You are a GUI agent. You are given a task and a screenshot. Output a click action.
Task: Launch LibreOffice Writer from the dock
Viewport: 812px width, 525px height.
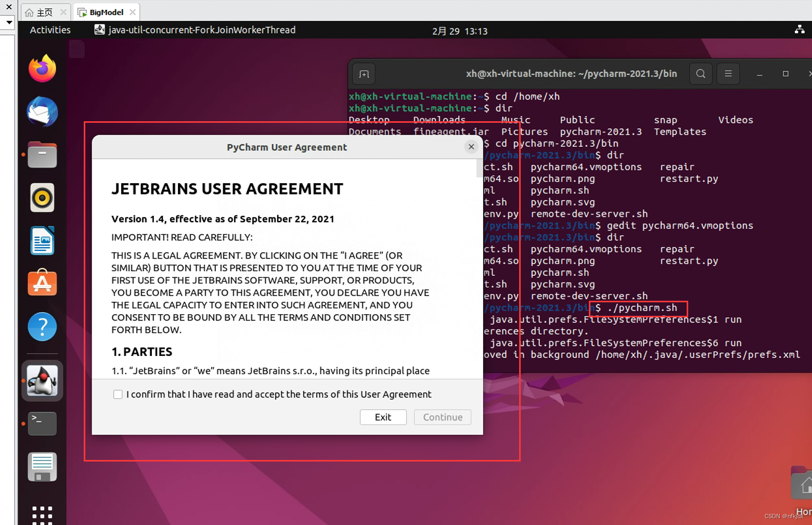[42, 240]
